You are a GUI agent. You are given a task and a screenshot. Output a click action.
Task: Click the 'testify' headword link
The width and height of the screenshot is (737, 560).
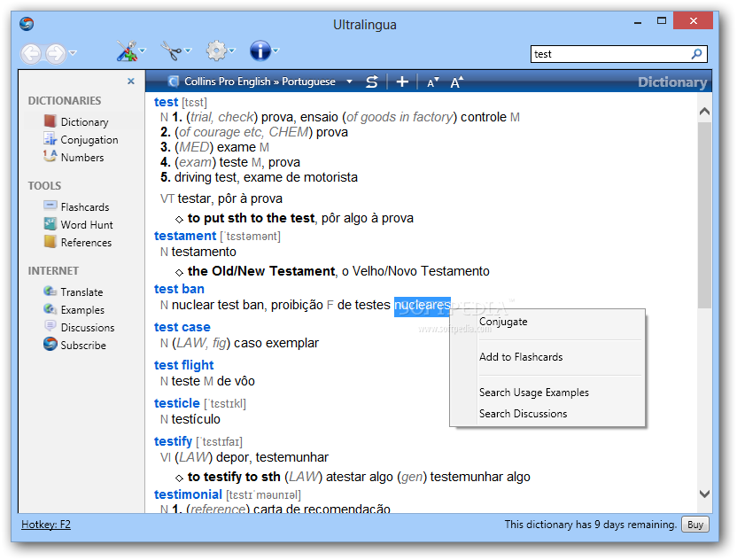(173, 441)
